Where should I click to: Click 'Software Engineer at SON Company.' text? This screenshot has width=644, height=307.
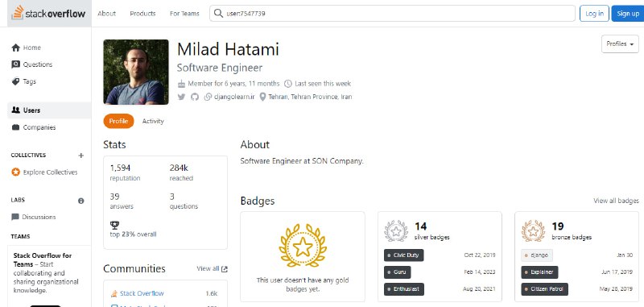(x=302, y=161)
